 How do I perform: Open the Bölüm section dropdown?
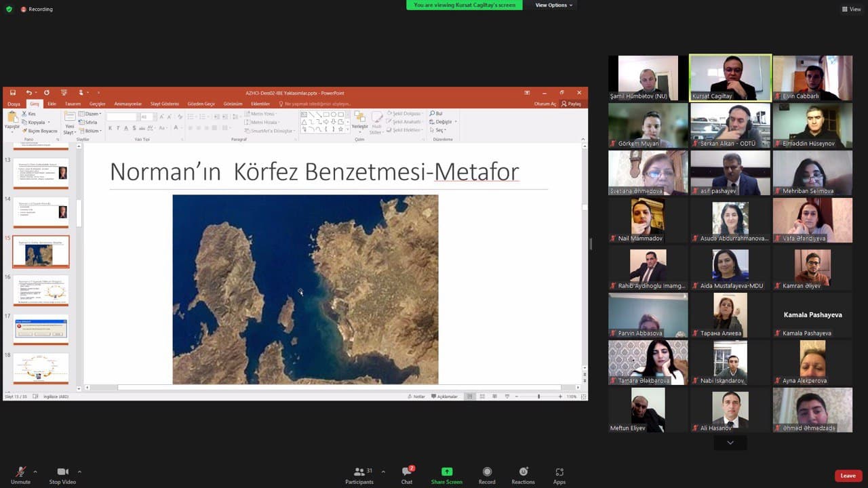point(90,131)
